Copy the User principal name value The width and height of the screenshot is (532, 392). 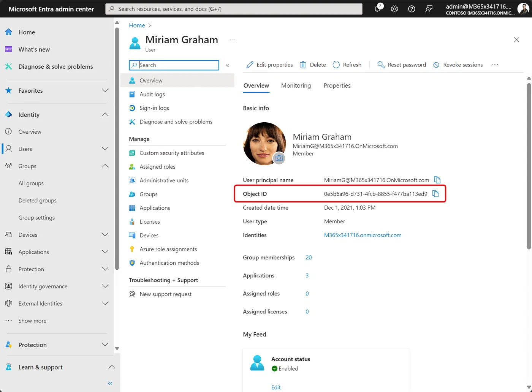point(437,180)
